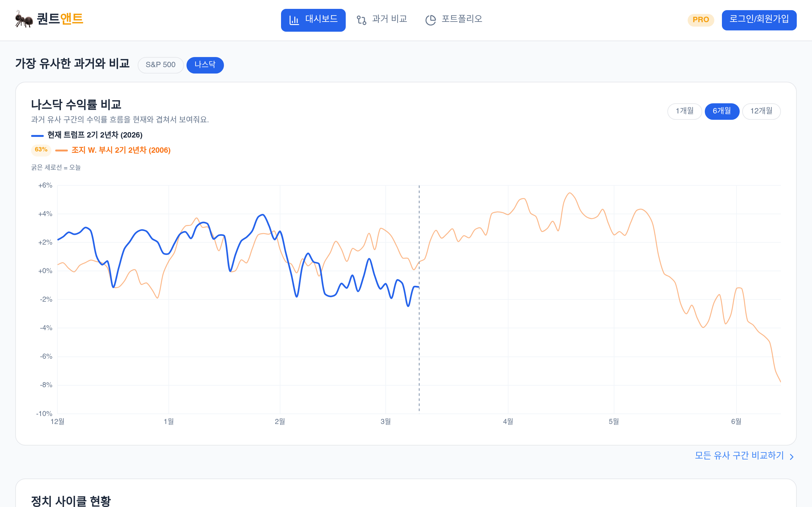This screenshot has height=507, width=812.
Task: Open the 모든 유사 구간 비교하기 link
Action: pyautogui.click(x=739, y=456)
